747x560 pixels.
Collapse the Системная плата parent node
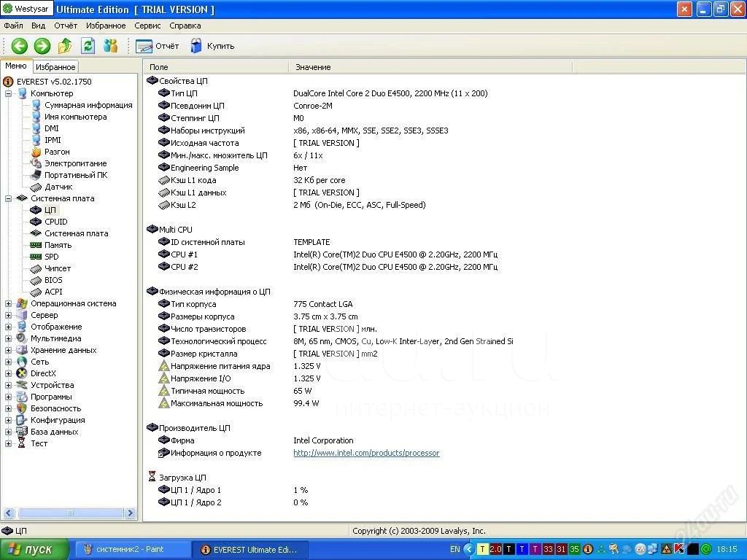(x=8, y=198)
